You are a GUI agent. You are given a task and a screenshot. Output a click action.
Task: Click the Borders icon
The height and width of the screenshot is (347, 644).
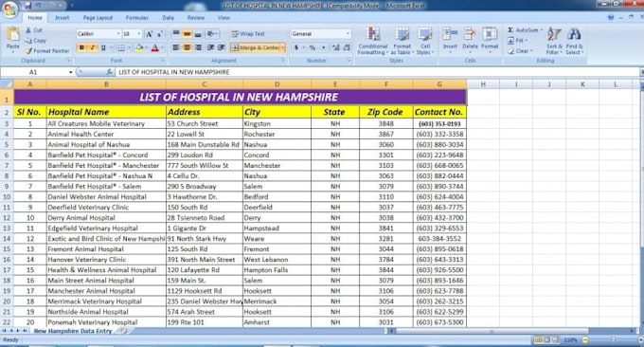tap(121, 48)
